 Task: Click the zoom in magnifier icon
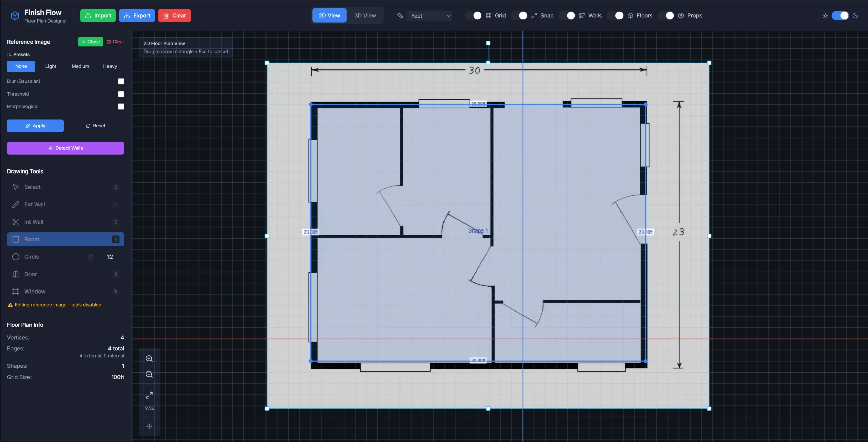tap(149, 359)
